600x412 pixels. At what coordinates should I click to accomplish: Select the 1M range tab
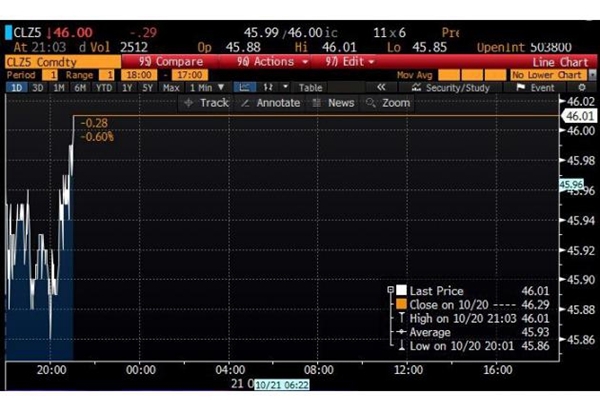[59, 88]
